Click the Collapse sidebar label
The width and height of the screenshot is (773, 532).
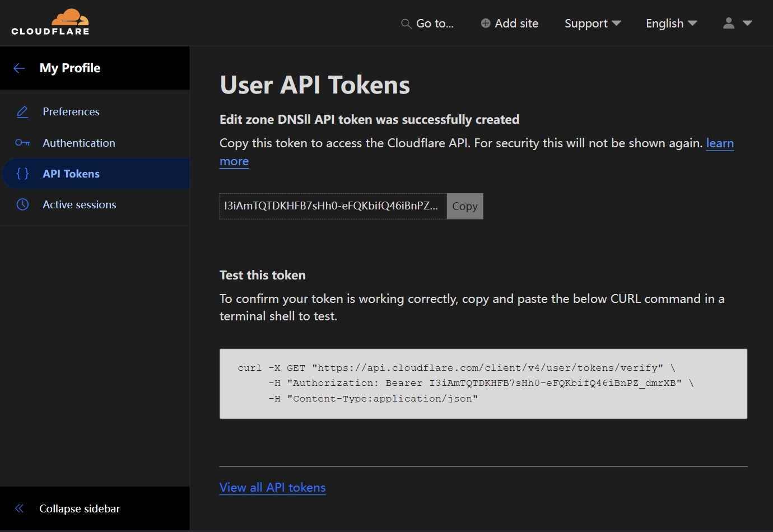point(80,508)
